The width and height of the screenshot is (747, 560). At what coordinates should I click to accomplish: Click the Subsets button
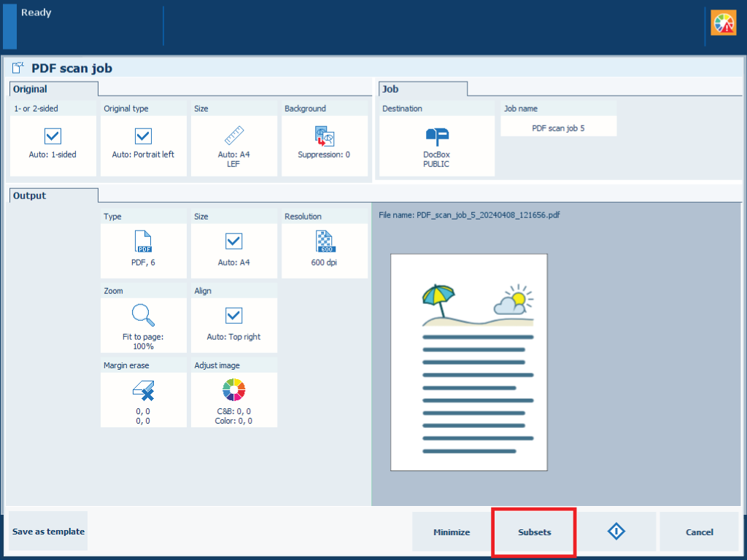click(x=534, y=532)
